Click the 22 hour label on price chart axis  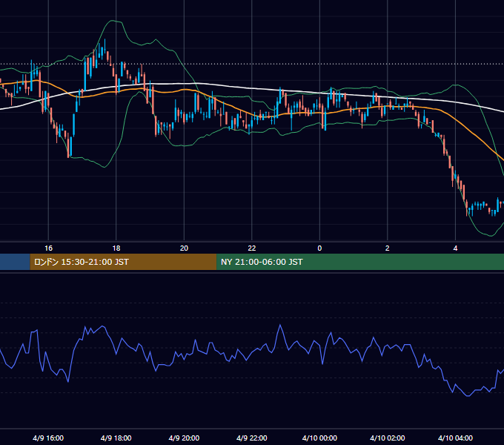click(252, 248)
